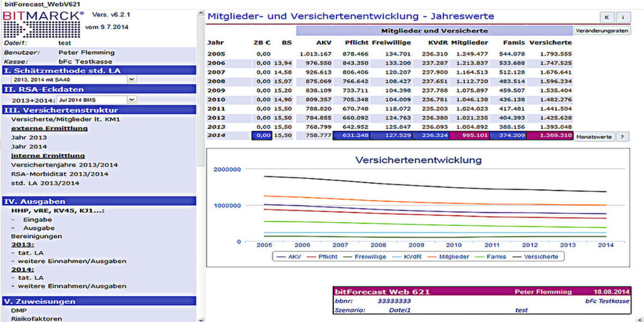Select Versicherte/Mitglieder lt. KM1

pyautogui.click(x=65, y=119)
